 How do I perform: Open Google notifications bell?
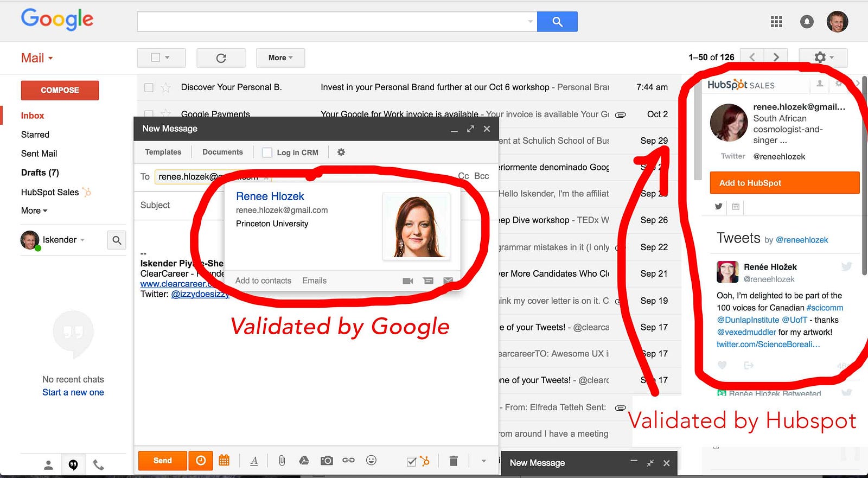807,22
